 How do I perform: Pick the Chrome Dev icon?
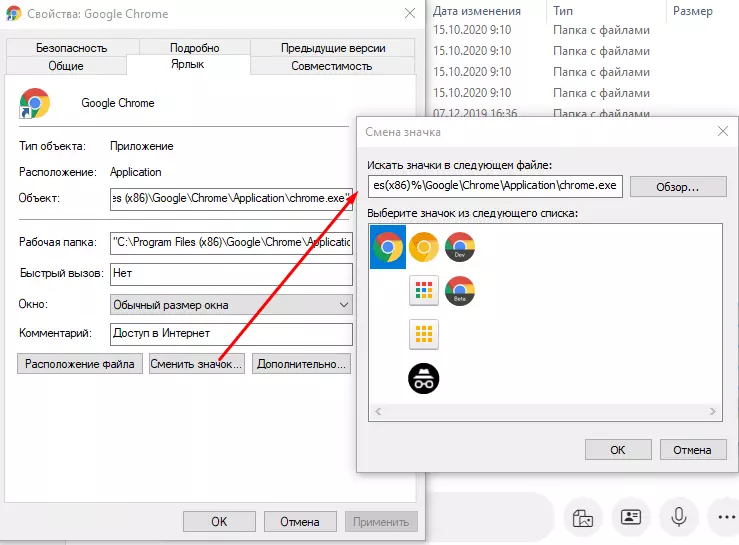coord(460,246)
